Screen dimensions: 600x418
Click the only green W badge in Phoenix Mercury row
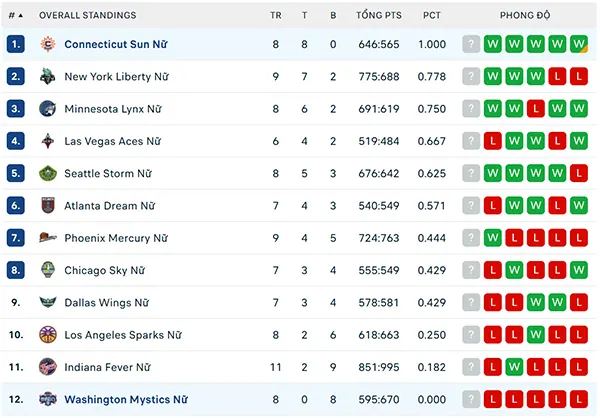[493, 238]
